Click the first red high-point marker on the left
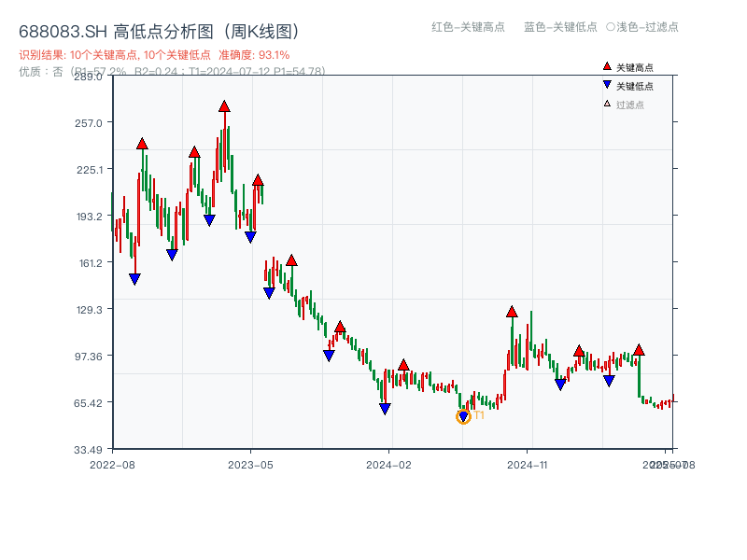The image size is (747, 560). coord(140,144)
